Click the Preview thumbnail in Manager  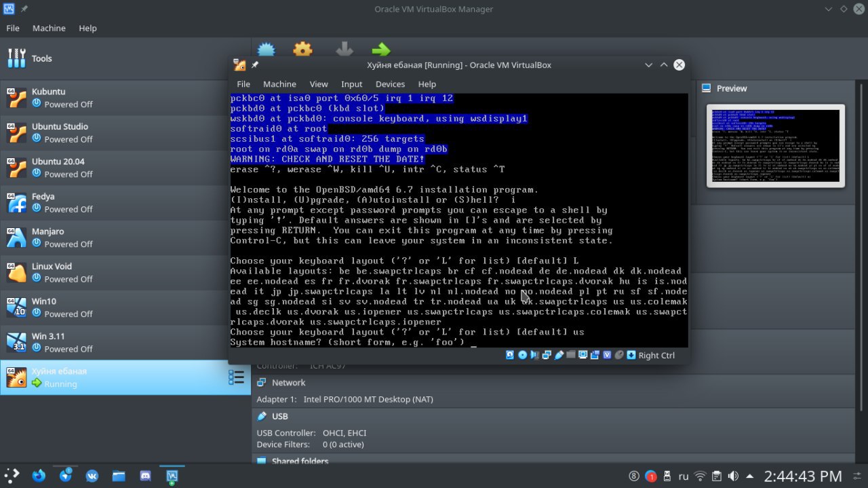[x=776, y=146]
